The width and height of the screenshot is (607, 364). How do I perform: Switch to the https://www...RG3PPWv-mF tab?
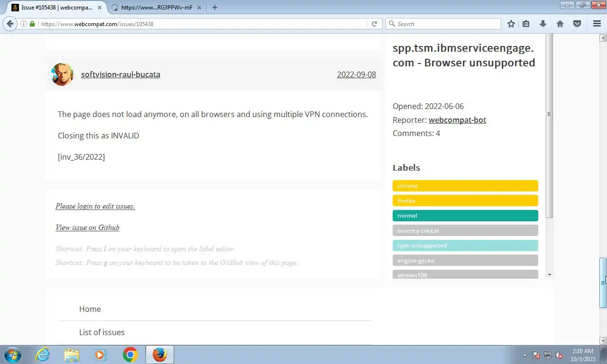tap(156, 8)
